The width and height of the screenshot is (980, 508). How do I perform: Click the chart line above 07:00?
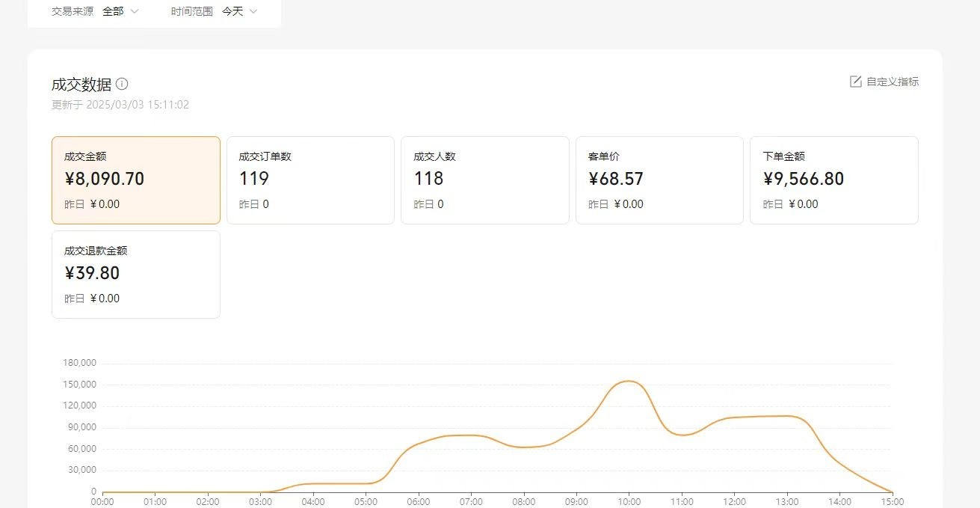click(x=471, y=435)
